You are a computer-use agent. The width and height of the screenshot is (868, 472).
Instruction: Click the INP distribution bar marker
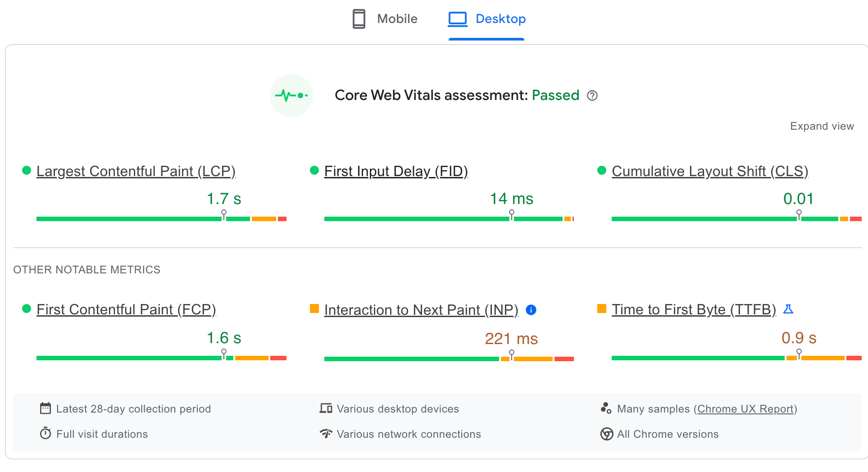click(511, 355)
